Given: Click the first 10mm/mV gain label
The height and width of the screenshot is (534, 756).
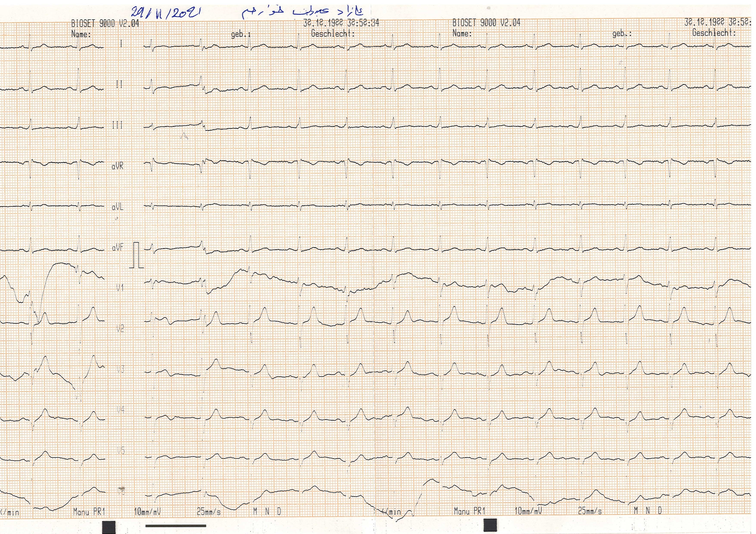Looking at the screenshot, I should 147,512.
